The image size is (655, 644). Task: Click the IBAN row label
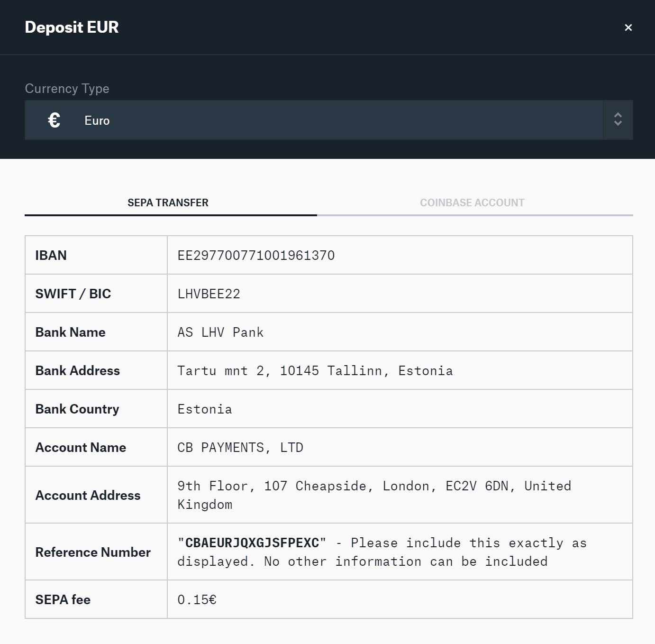click(x=51, y=256)
